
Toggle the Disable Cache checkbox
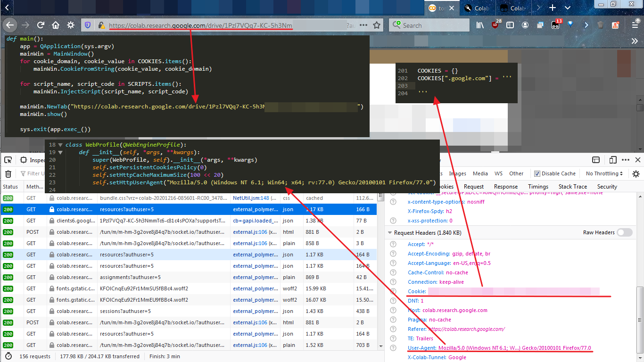click(x=537, y=173)
